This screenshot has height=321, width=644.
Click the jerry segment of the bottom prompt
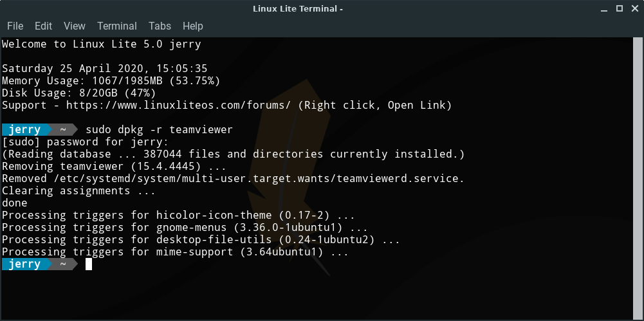[x=24, y=264]
